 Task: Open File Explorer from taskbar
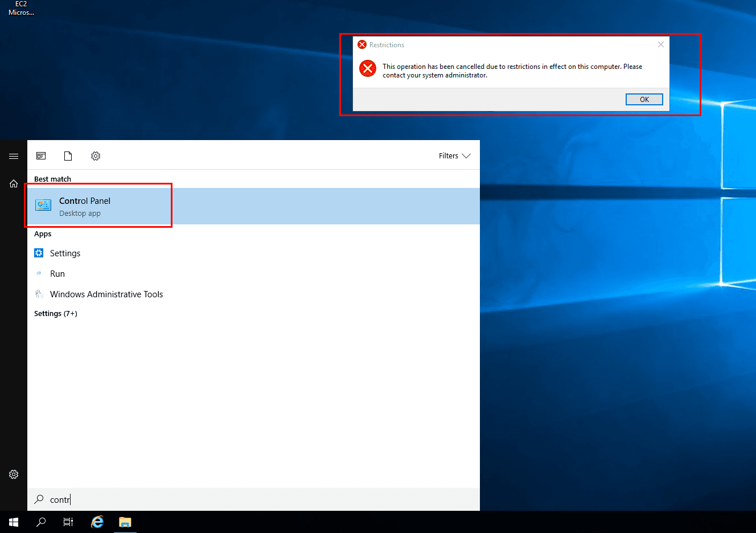click(x=125, y=522)
